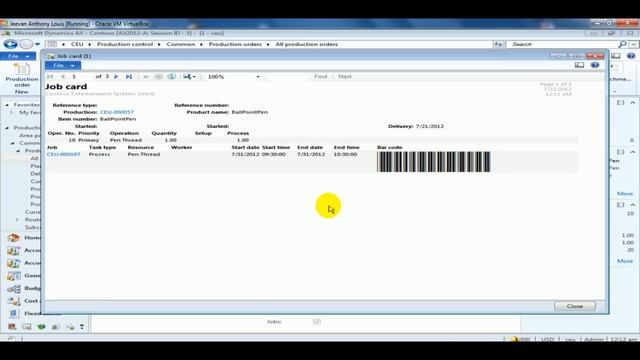This screenshot has width=640, height=360.
Task: Collapse the third right factbox chevron
Action: coord(633,204)
